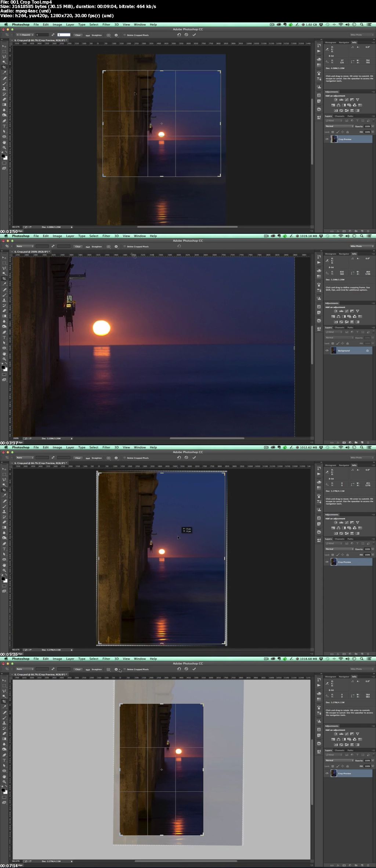Click Background layer lock icon, 00:03:37 frame
Screen dimensions: 376x868
367,351
